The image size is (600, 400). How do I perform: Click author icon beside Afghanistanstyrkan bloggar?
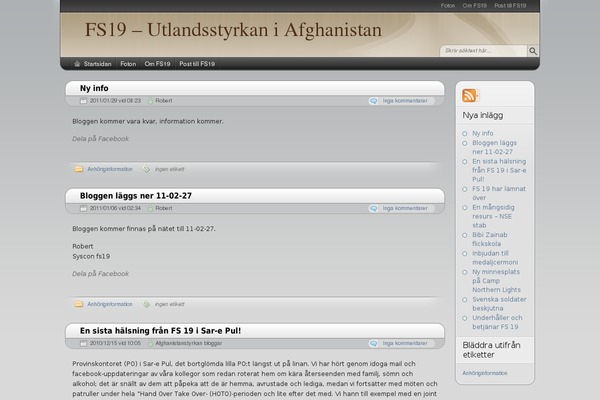point(150,343)
